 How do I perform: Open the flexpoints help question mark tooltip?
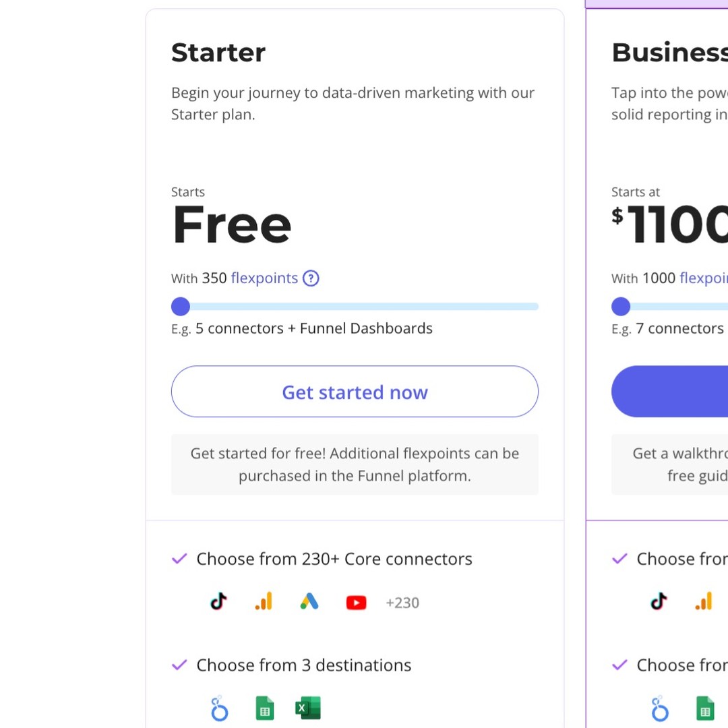pyautogui.click(x=311, y=278)
